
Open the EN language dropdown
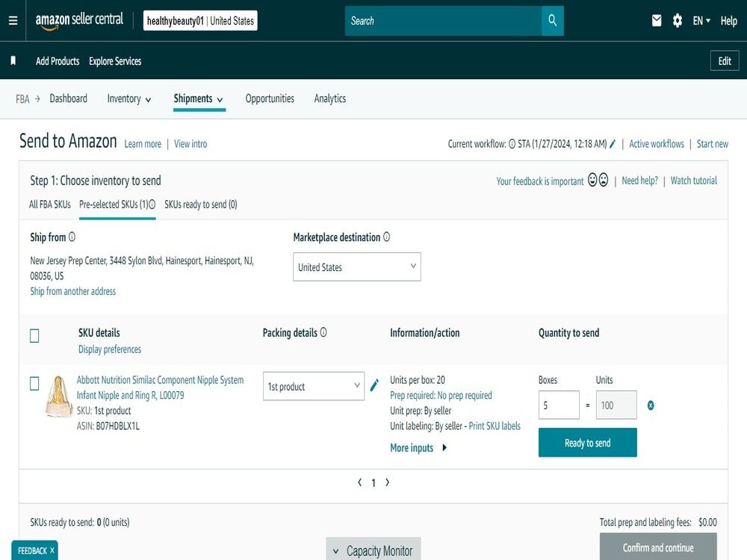click(x=701, y=20)
